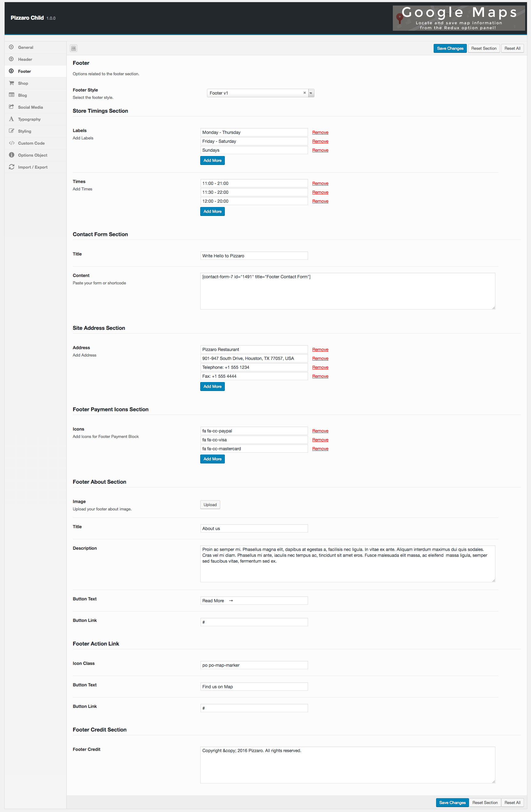Remove the Houston, TX address line

point(320,358)
